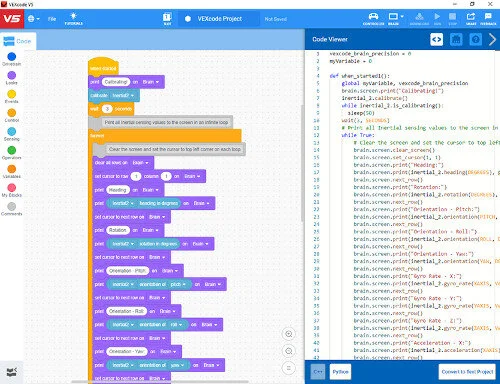Open the Share icon in the toolbar
Viewport: 500px width, 384px height.
point(471,19)
